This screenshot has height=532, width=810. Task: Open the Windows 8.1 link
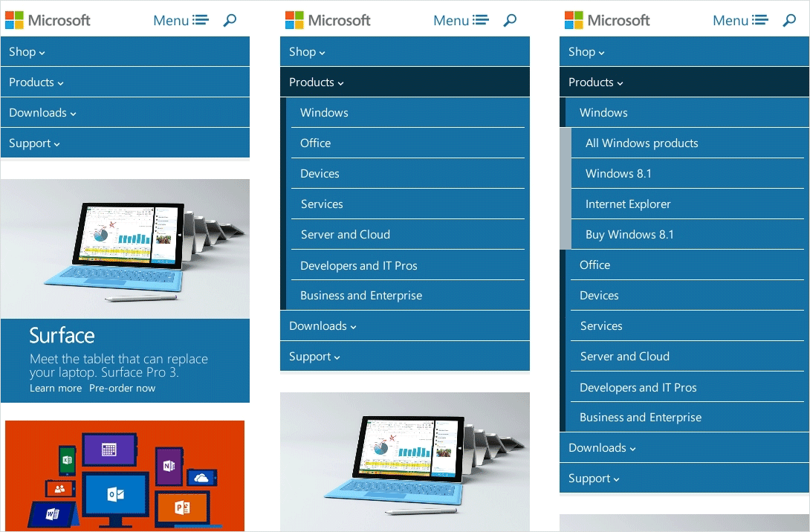coord(690,174)
